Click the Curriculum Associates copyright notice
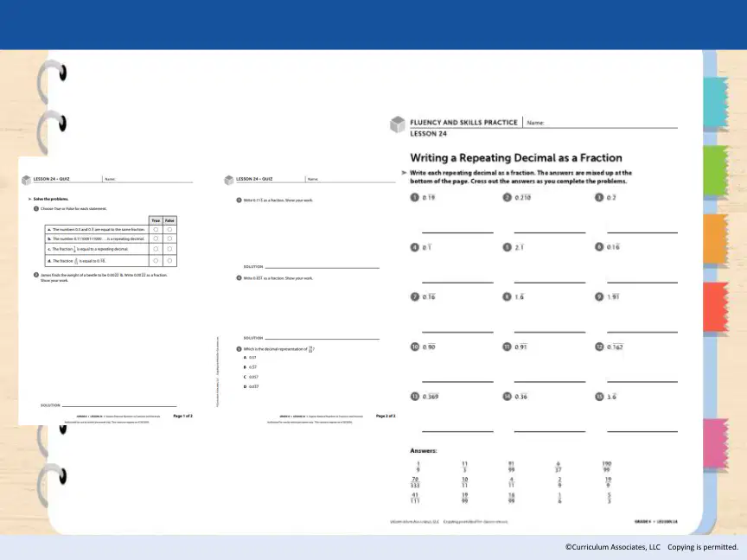The image size is (747, 560). (x=651, y=547)
